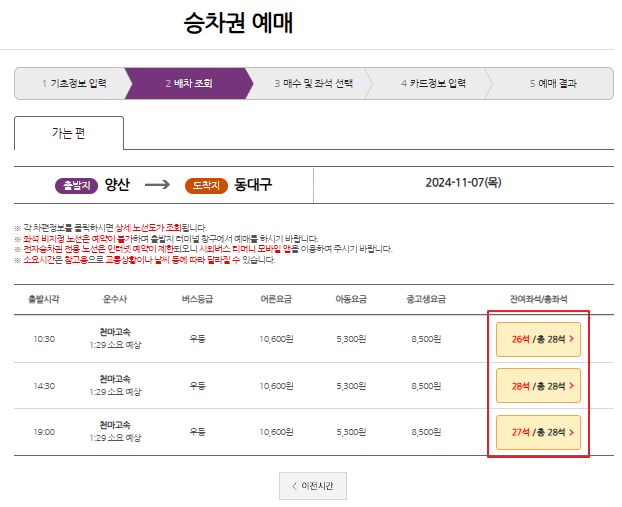Click 5,300원 child fare in 19:00 row
This screenshot has width=622, height=507.
pyautogui.click(x=351, y=432)
